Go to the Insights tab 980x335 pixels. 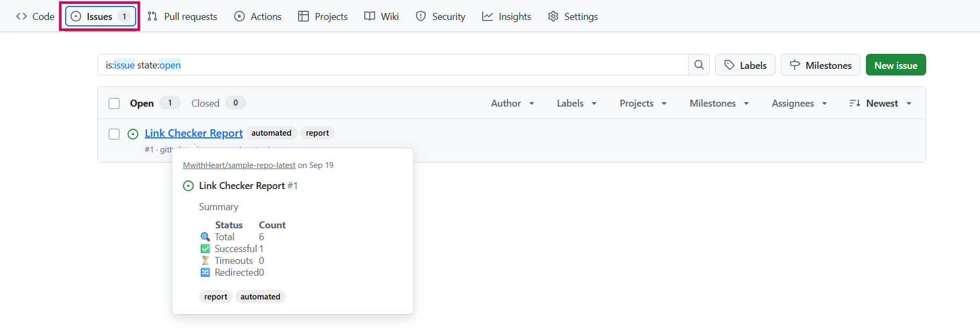click(506, 17)
